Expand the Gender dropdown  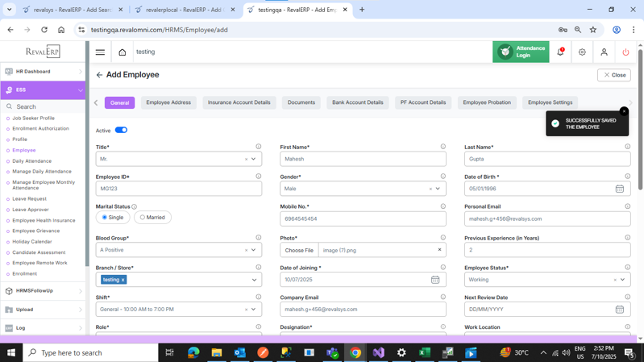pos(438,189)
